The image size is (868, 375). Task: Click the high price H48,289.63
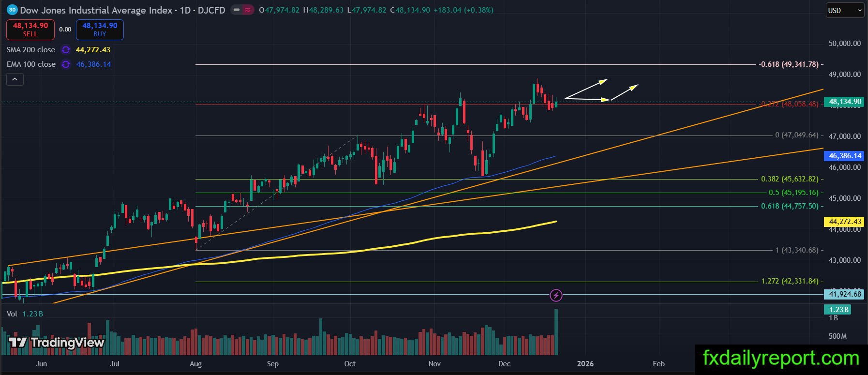click(323, 10)
